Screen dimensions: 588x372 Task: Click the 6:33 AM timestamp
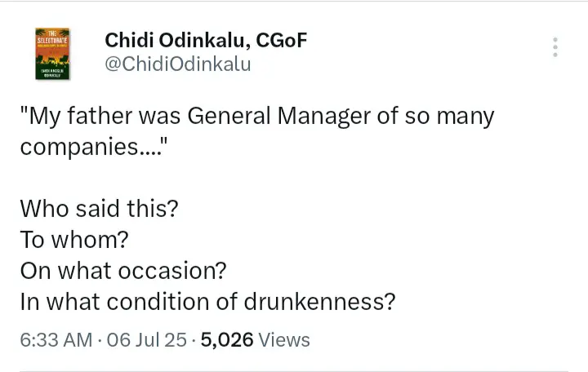56,339
